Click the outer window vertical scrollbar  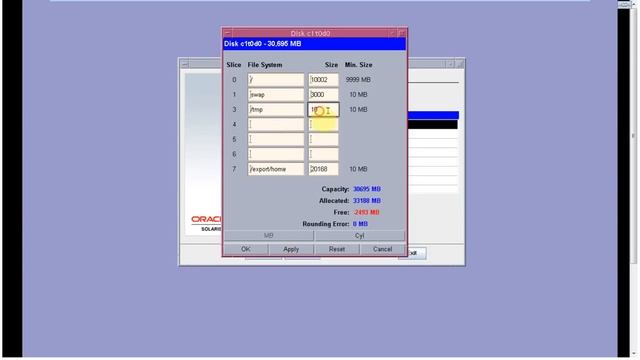[634, 180]
